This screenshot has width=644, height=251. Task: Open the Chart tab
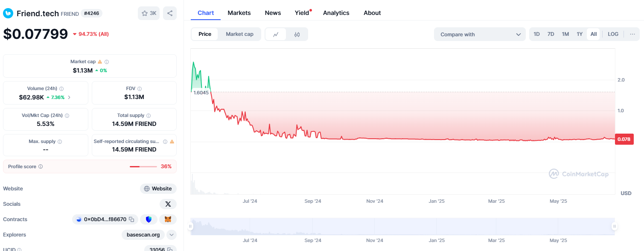coord(206,13)
